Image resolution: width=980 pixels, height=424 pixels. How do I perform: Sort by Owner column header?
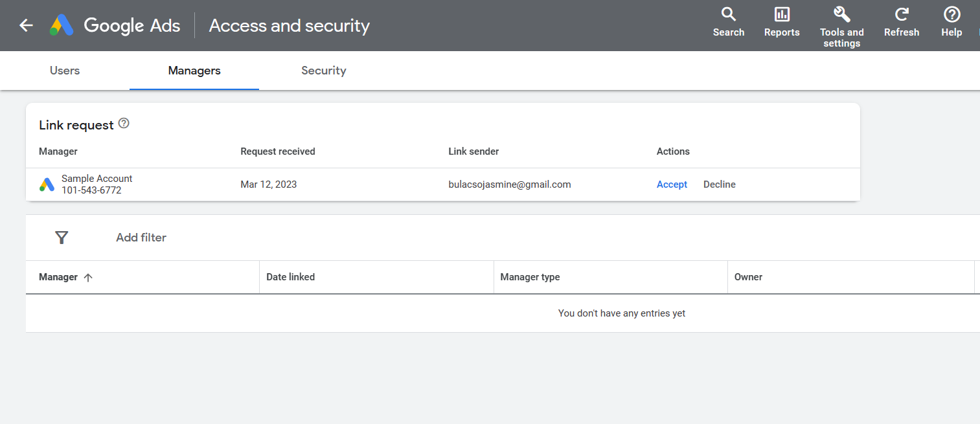pyautogui.click(x=748, y=277)
